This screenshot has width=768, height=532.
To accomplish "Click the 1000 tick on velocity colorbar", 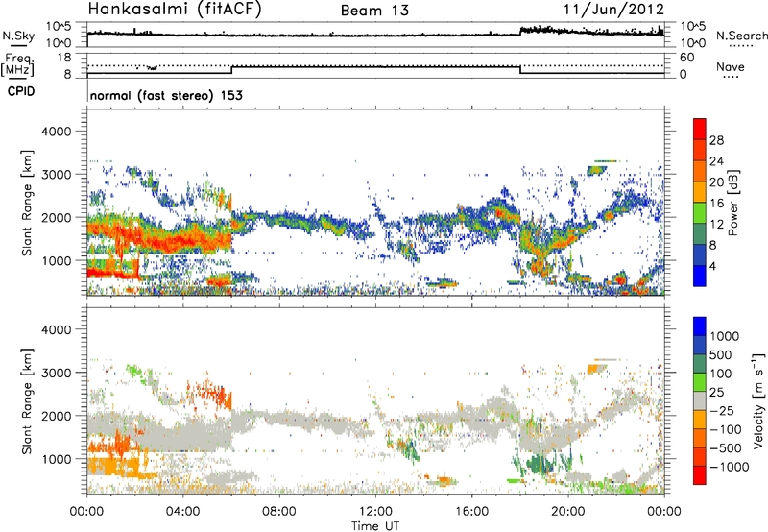I will (725, 336).
